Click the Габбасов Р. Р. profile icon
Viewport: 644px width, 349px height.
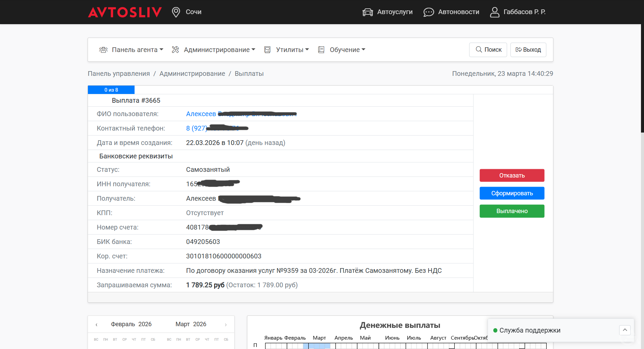point(494,12)
